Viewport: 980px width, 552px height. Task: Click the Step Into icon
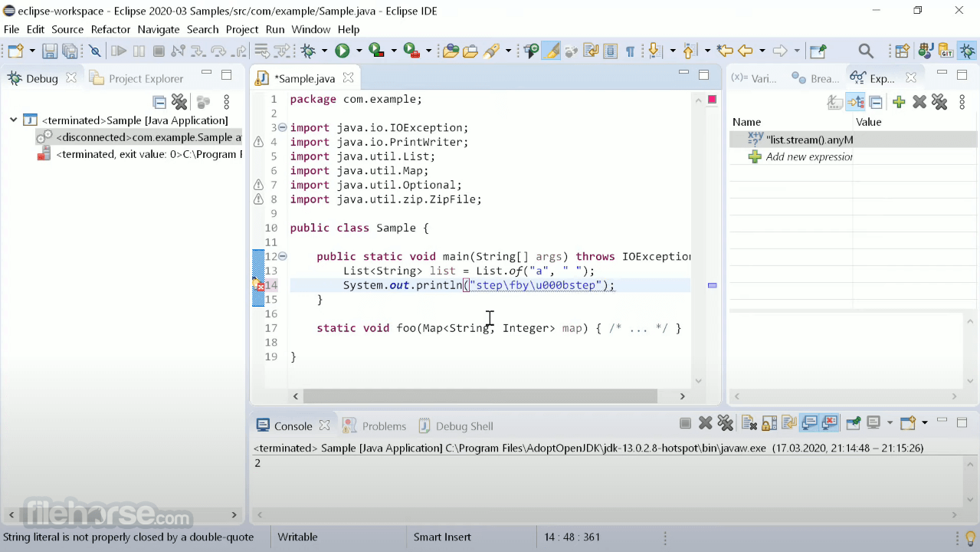pos(198,51)
